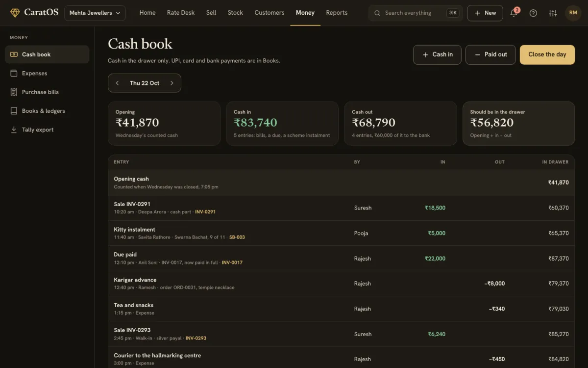This screenshot has width=588, height=368.
Task: Select Books & ledgers in the sidebar
Action: pos(47,111)
